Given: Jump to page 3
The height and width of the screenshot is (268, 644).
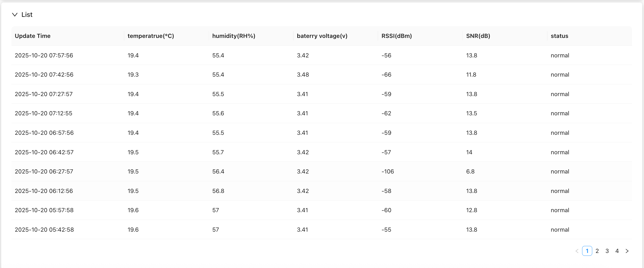Looking at the screenshot, I should tap(607, 251).
